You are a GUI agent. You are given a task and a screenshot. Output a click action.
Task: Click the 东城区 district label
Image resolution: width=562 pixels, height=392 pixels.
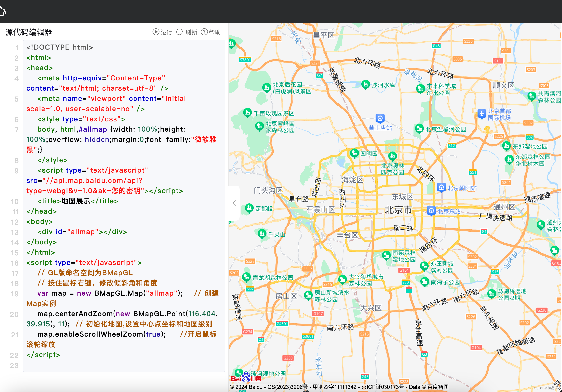pyautogui.click(x=402, y=196)
